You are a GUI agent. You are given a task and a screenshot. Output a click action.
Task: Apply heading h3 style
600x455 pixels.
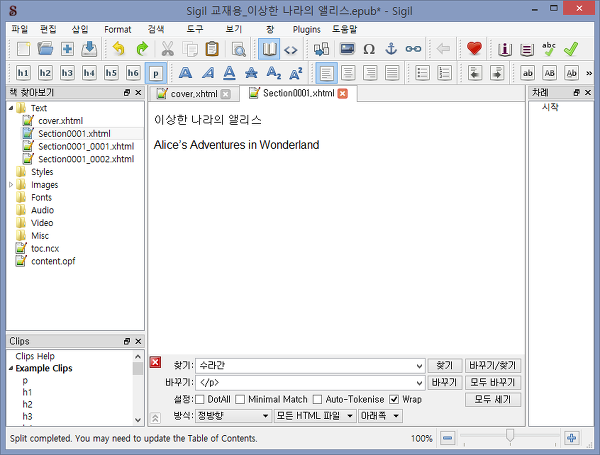[67, 73]
